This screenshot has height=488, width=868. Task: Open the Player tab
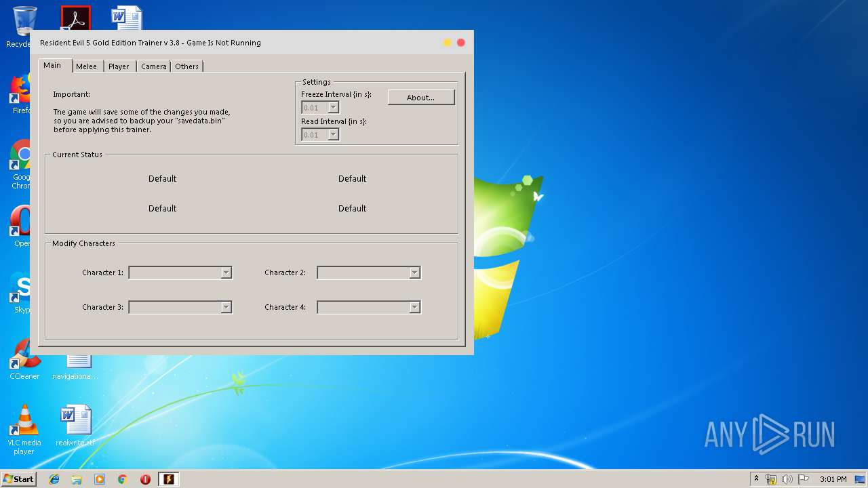[119, 66]
